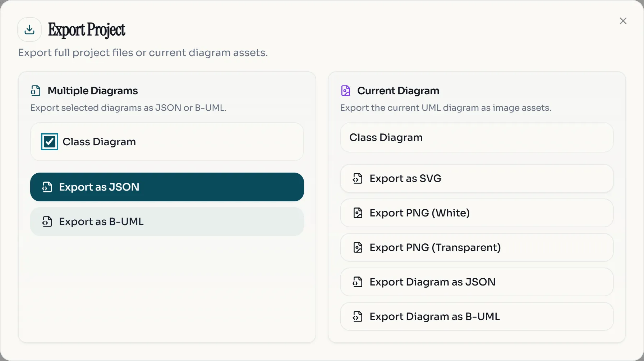Screen dimensions: 644x361
Task: Click Export Diagram as B-UML
Action: click(477, 316)
